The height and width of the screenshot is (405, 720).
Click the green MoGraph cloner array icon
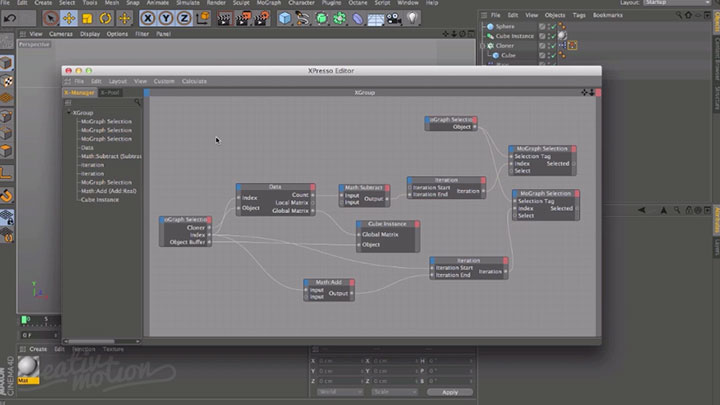pos(339,18)
